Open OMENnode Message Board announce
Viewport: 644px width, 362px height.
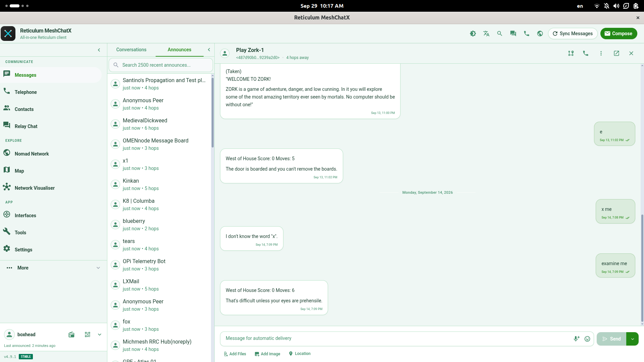point(160,144)
